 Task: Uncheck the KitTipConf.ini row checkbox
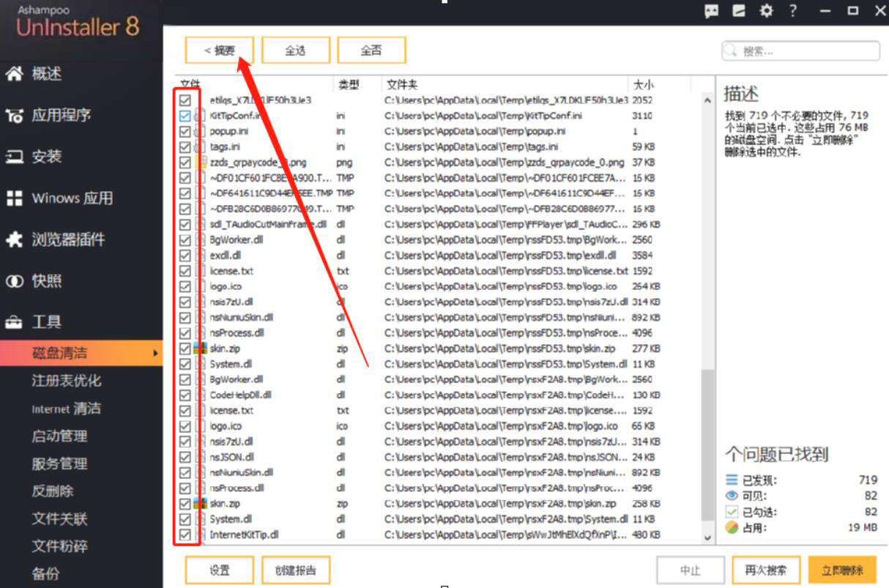[x=185, y=116]
